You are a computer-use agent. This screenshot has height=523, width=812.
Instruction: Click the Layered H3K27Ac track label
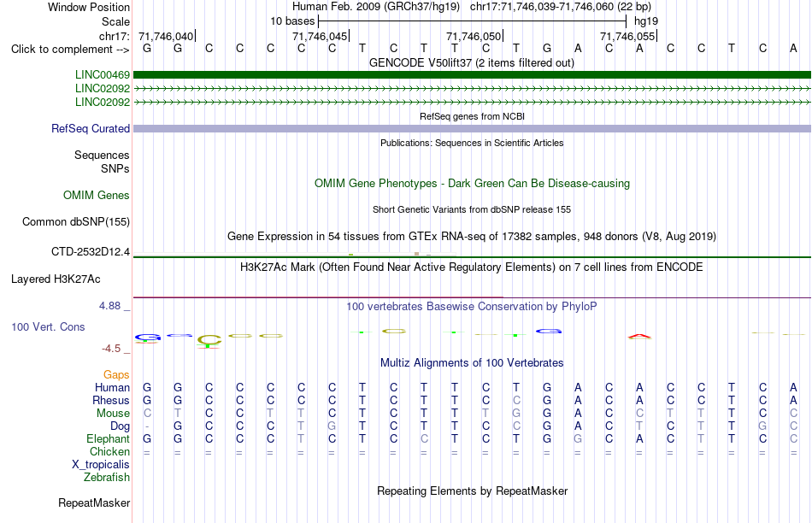(x=56, y=279)
